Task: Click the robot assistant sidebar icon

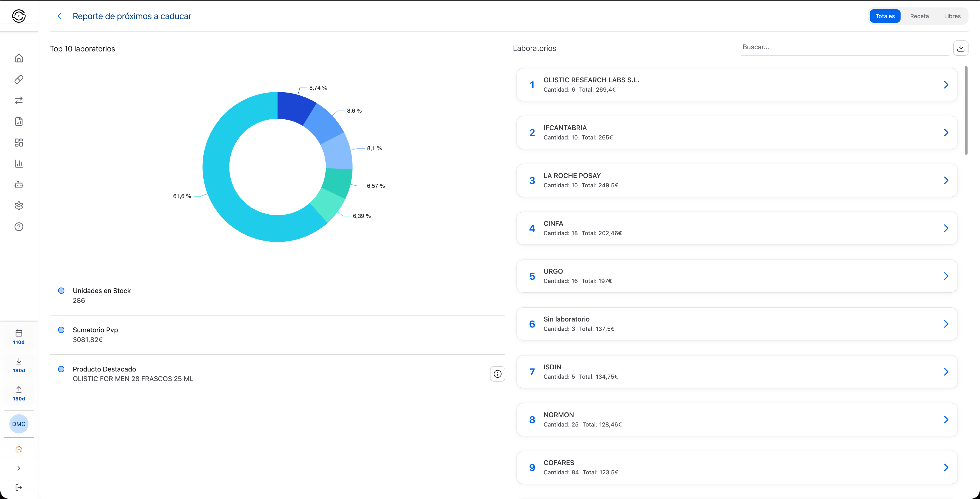Action: pyautogui.click(x=19, y=185)
